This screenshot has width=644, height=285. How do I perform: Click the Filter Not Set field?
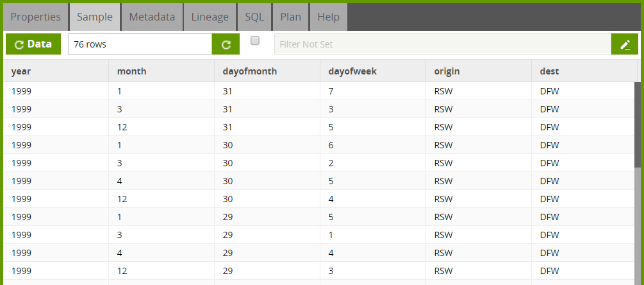443,44
